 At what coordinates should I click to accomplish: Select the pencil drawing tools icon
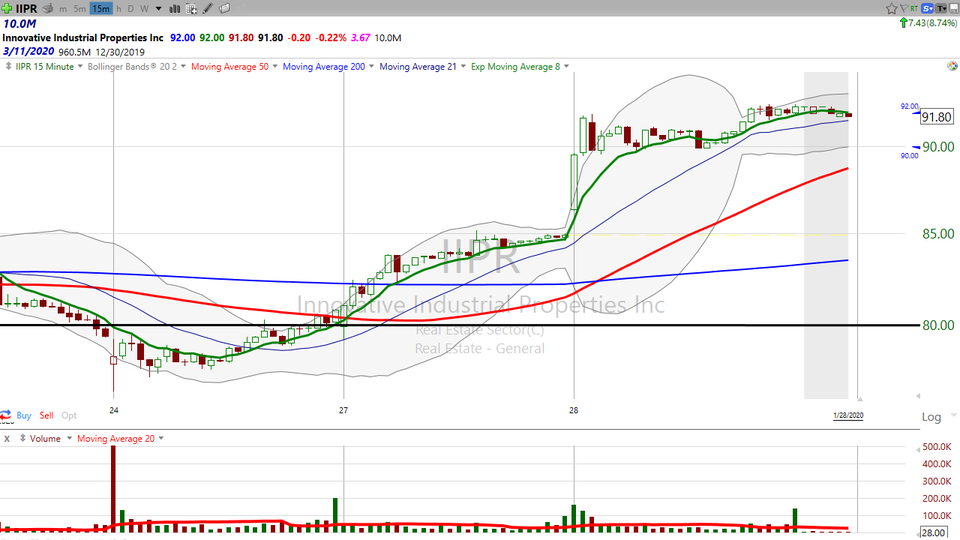click(x=208, y=9)
